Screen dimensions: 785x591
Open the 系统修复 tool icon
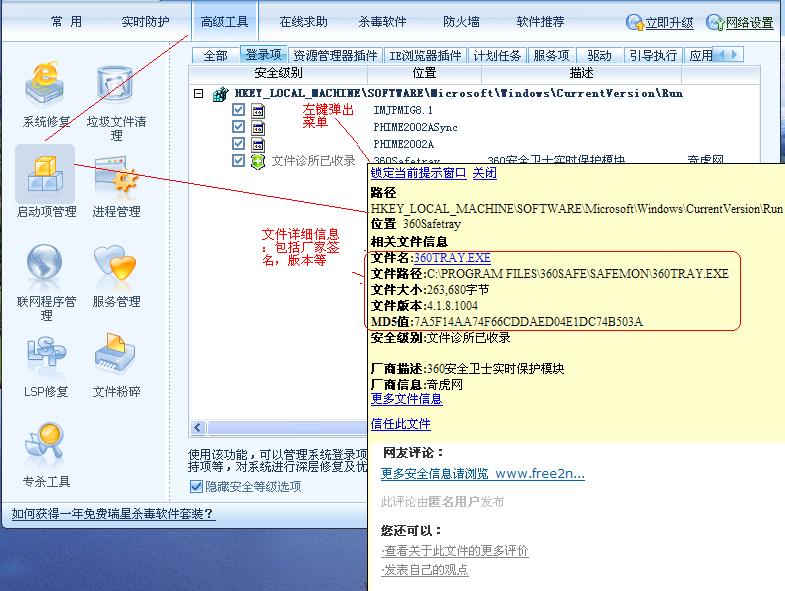click(45, 84)
